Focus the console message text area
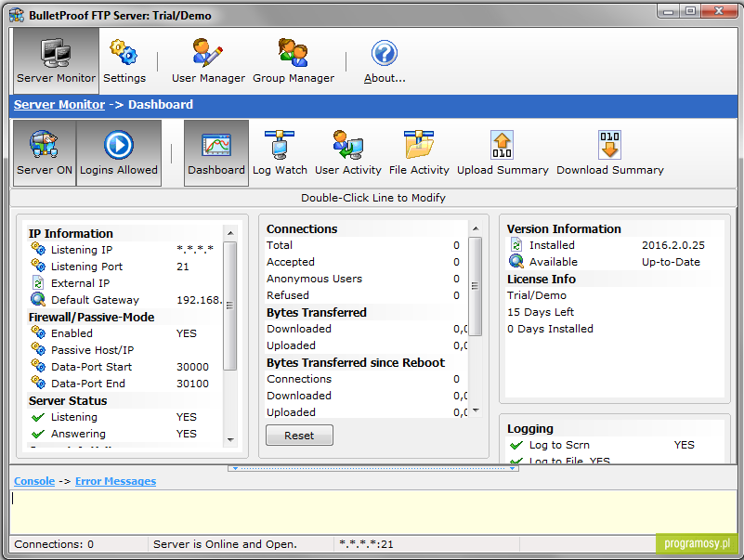 pos(373,512)
